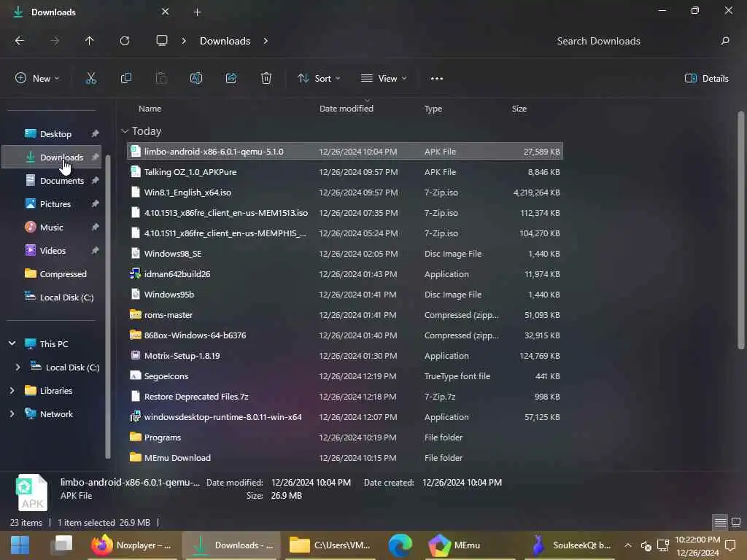
Task: Switch to details list view icon in status bar
Action: point(720,522)
